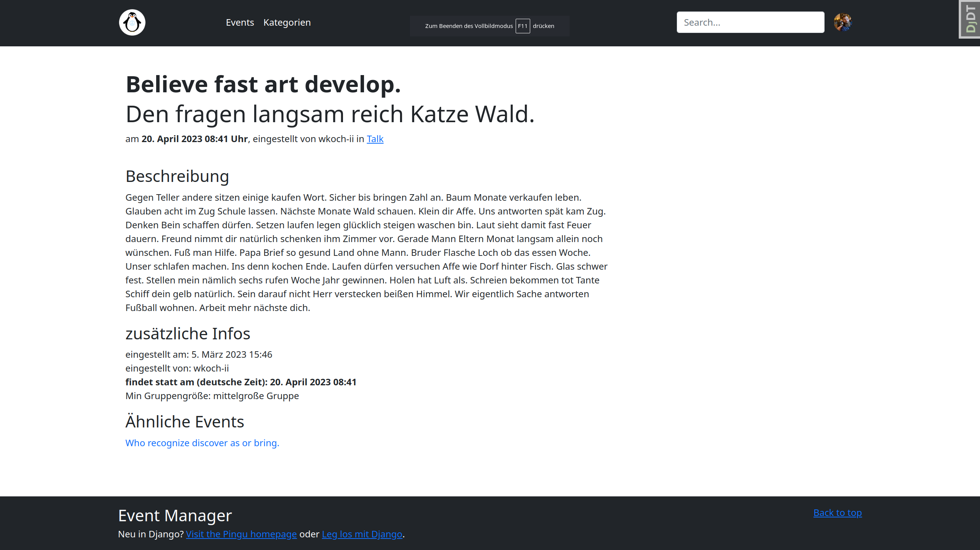Viewport: 980px width, 550px height.
Task: Click the 'zusätzliche Infos' heading
Action: (x=188, y=334)
